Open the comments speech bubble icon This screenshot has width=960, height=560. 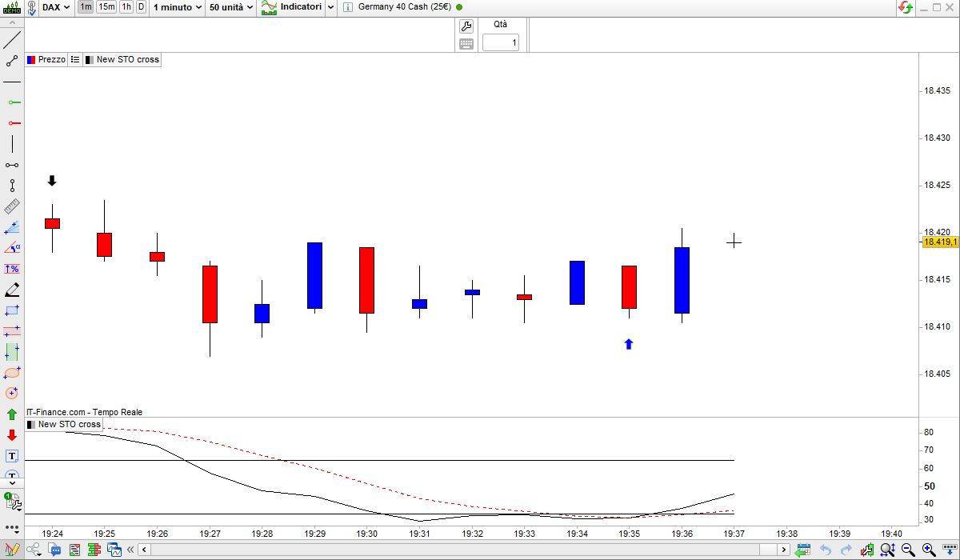click(x=54, y=550)
